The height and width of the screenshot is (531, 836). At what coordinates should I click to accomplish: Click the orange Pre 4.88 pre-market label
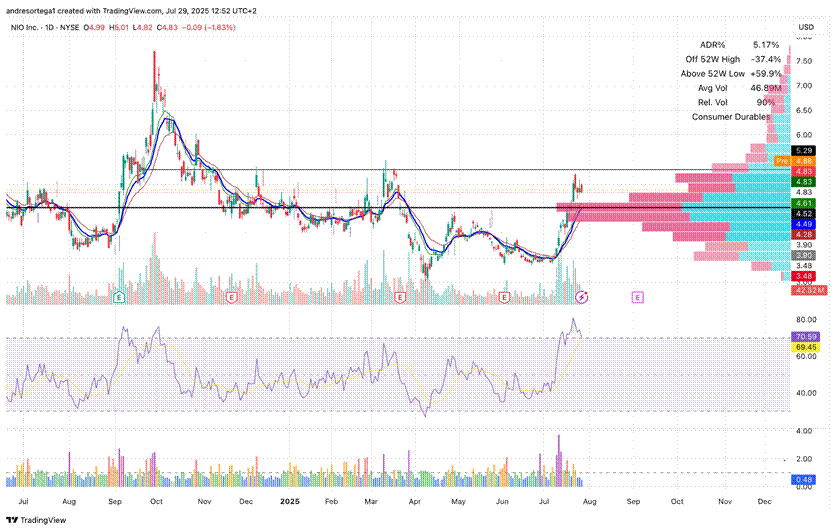point(794,161)
